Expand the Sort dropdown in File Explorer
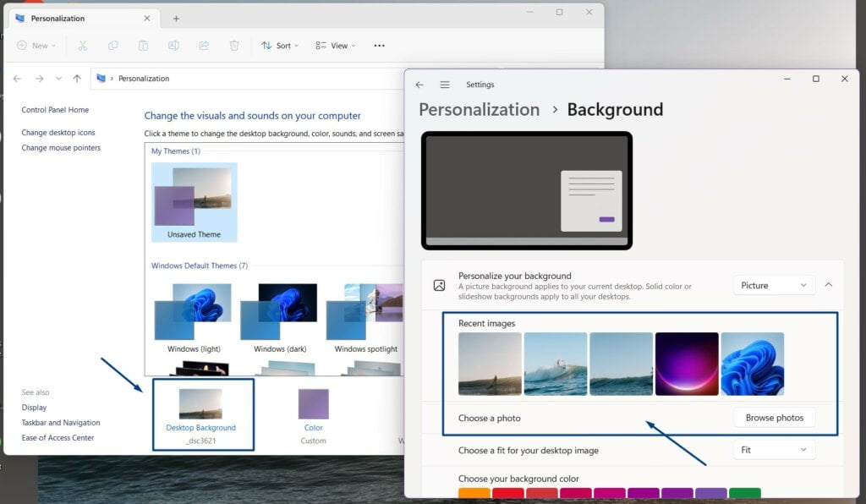 tap(280, 46)
